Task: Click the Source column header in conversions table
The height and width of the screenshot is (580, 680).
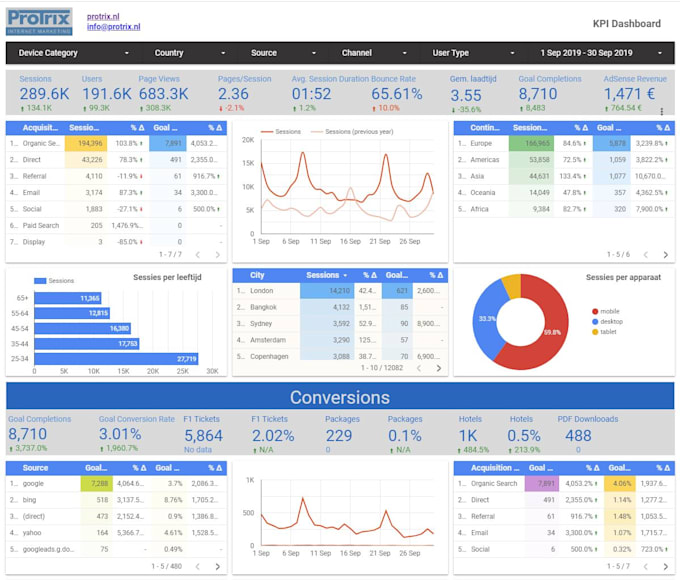Action: coord(36,467)
